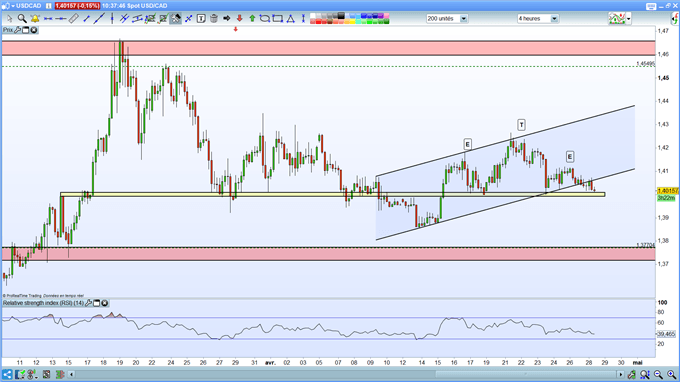Select the Fibonacci tool beside the hammer icon
680x382 pixels.
[163, 19]
